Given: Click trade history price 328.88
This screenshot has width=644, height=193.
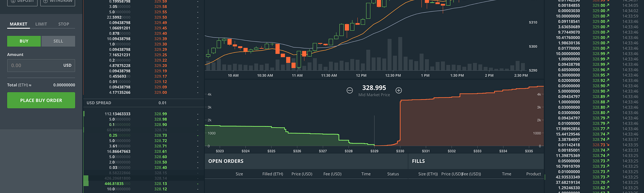Looking at the screenshot, I should pos(599,102).
